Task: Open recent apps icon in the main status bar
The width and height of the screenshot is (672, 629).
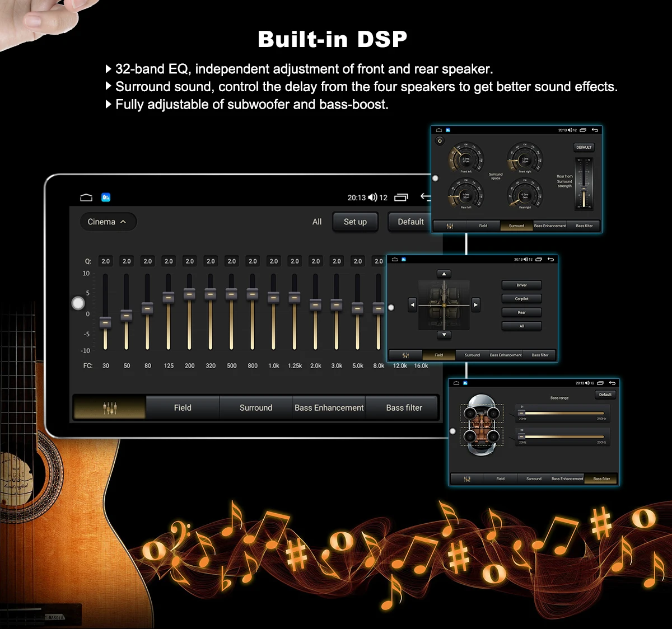Action: [x=402, y=198]
